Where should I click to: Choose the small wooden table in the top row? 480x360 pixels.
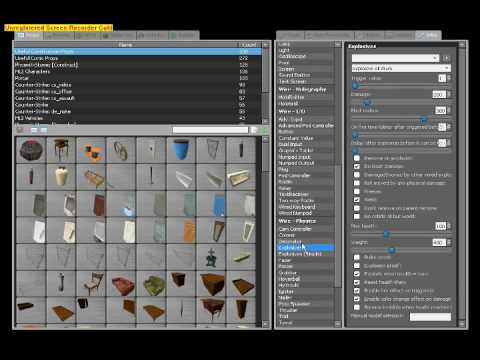[x=61, y=150]
